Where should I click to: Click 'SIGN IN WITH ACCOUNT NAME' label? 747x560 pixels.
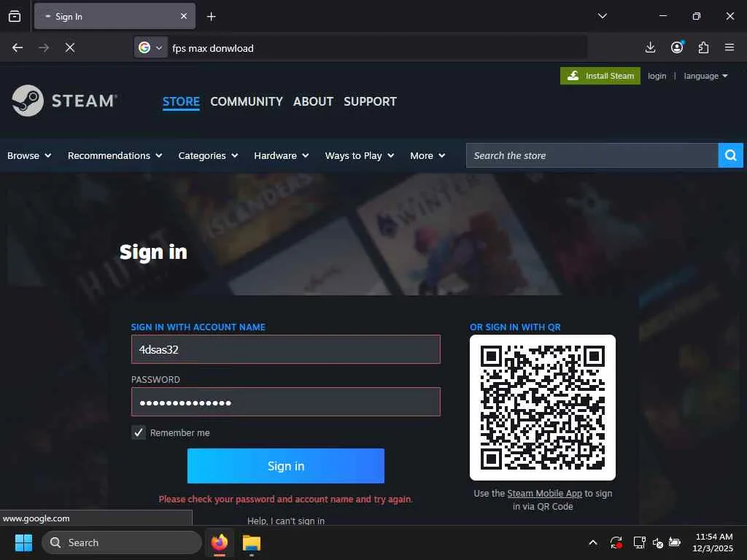(x=198, y=327)
